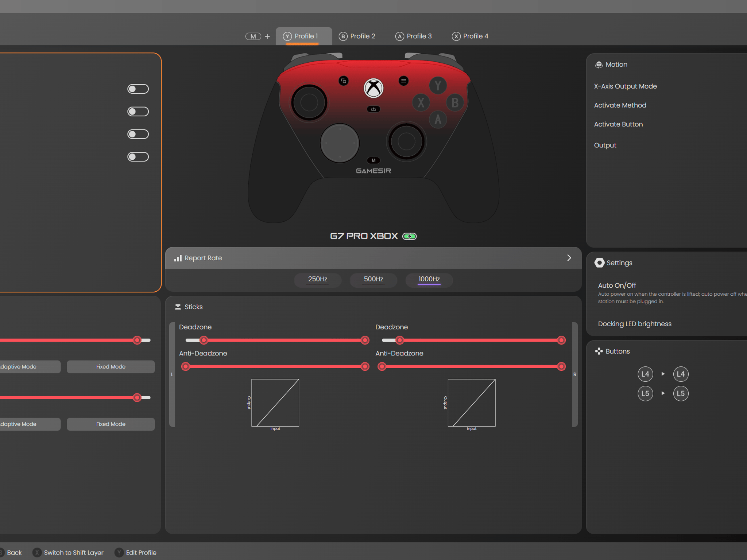The width and height of the screenshot is (747, 560).
Task: Click Auto On/Off setting
Action: click(617, 285)
